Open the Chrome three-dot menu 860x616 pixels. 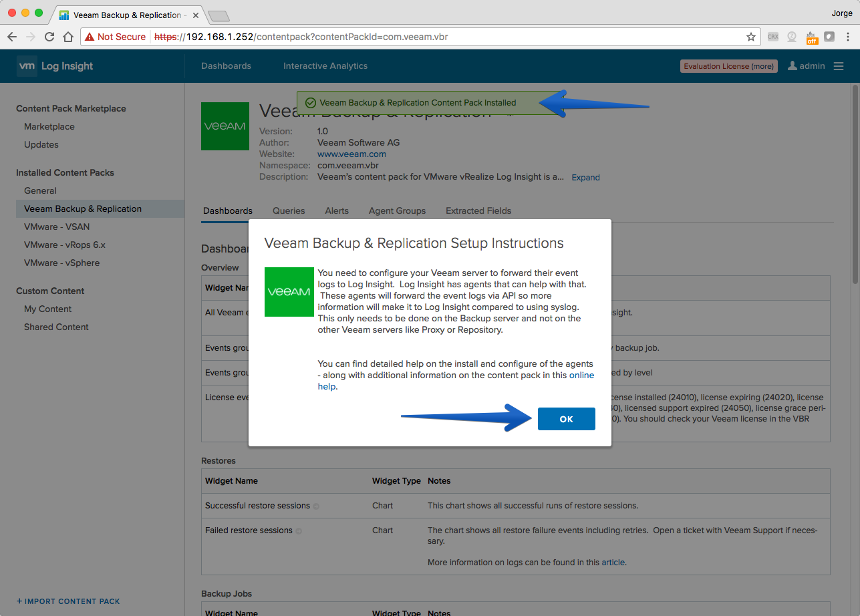[848, 37]
